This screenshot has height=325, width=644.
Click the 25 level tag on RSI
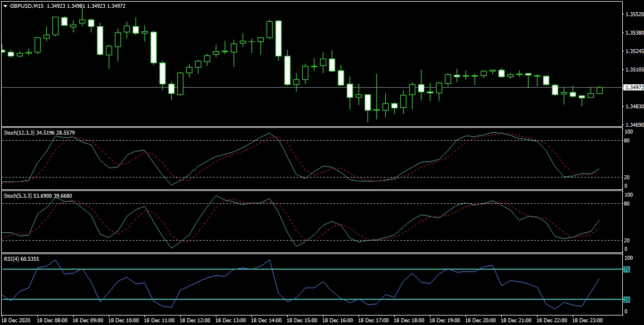click(626, 300)
